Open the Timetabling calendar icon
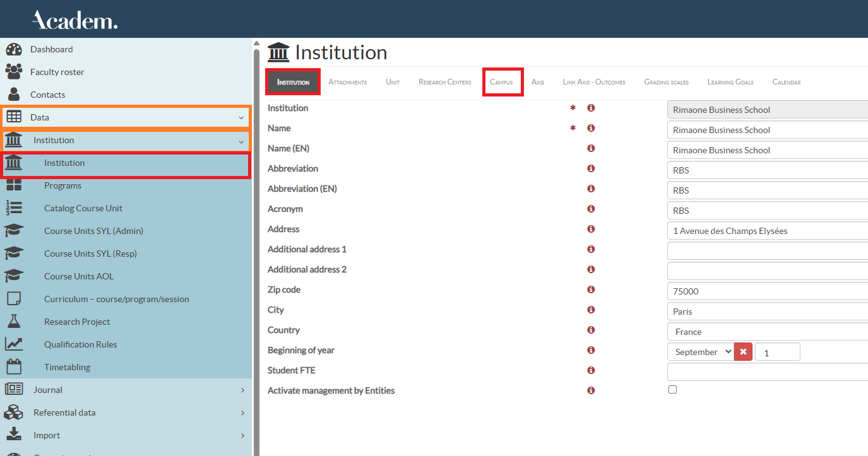 [13, 367]
